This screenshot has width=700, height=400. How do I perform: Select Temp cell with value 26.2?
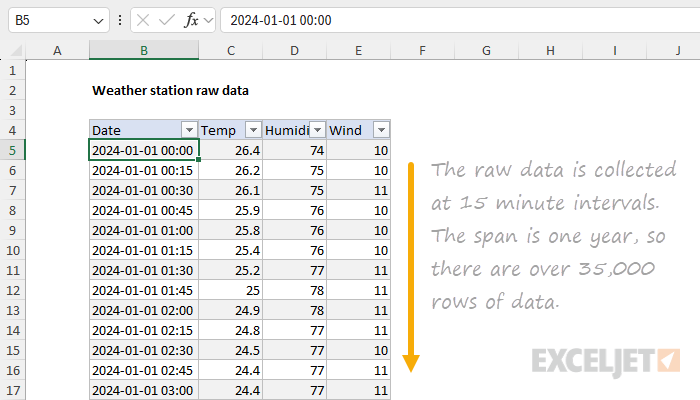coord(230,170)
